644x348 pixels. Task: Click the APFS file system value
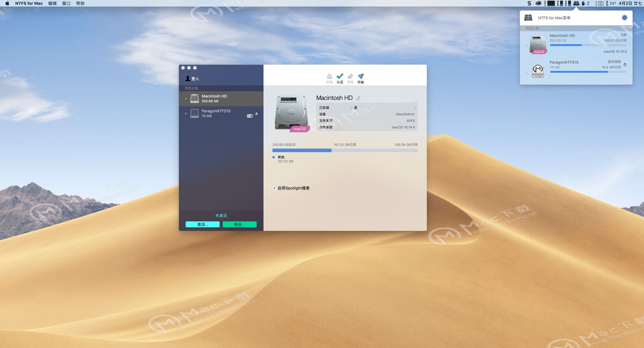[411, 121]
